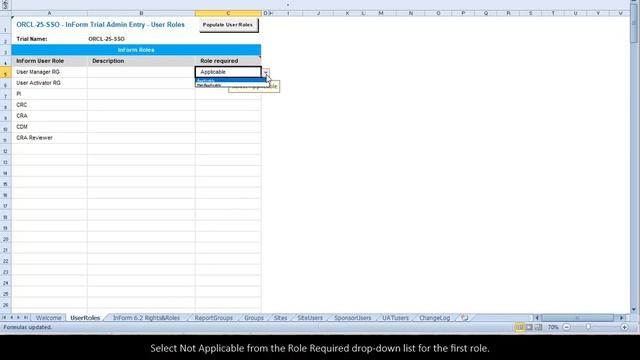Open the Role required dropdown arrow
Screen dimensions: 640x360
pyautogui.click(x=266, y=72)
